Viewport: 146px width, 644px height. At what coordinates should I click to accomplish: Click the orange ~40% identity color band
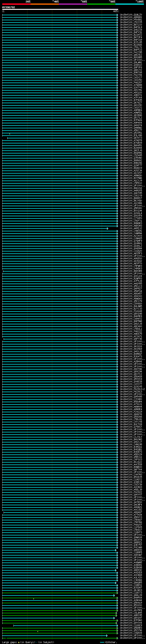[x=45, y=4]
